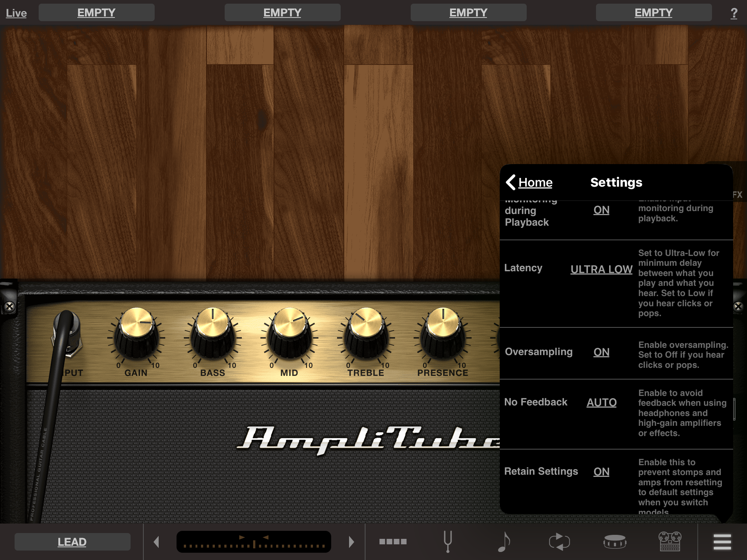Change Latency from ULTRA LOW

pos(601,269)
